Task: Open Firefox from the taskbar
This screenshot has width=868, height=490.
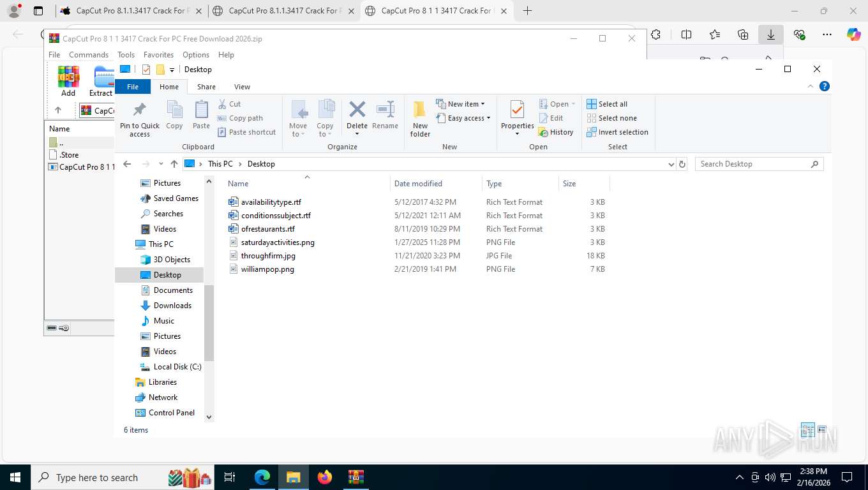Action: (325, 477)
